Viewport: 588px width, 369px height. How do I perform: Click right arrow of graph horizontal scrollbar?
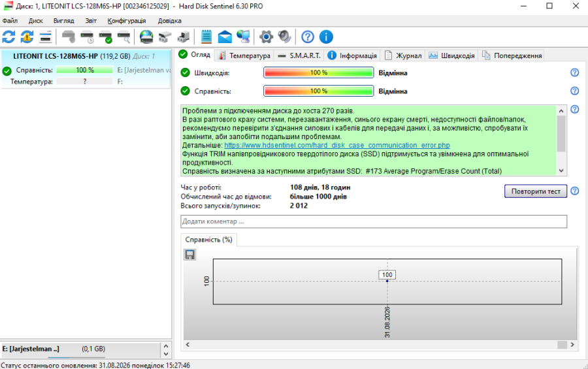tap(572, 345)
